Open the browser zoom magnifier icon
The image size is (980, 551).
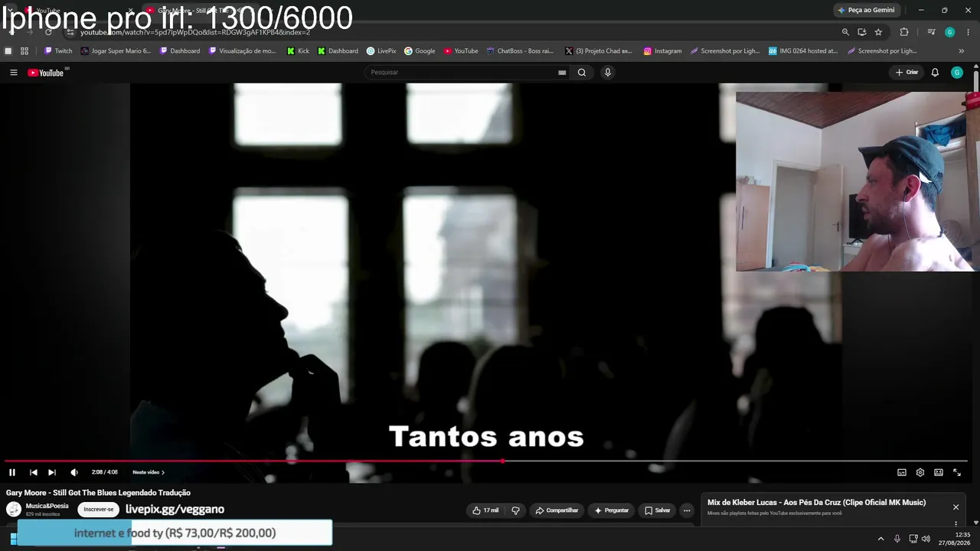845,32
